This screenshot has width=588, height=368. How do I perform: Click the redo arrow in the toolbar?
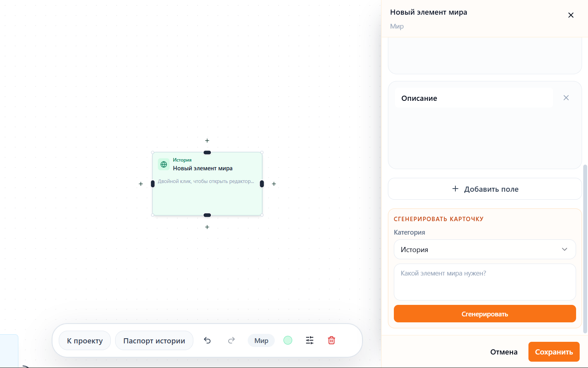(231, 340)
